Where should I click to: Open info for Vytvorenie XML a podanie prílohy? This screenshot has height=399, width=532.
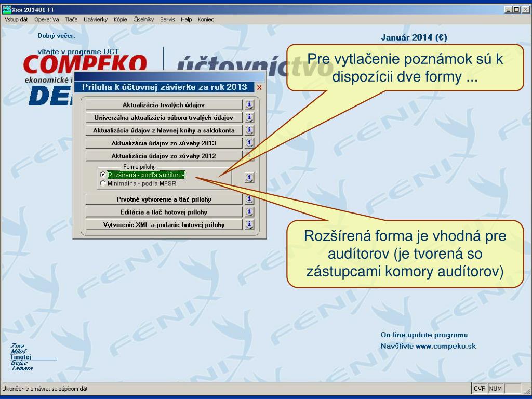point(249,224)
